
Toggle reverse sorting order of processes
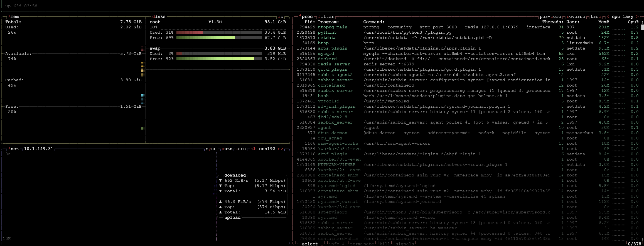(x=576, y=17)
